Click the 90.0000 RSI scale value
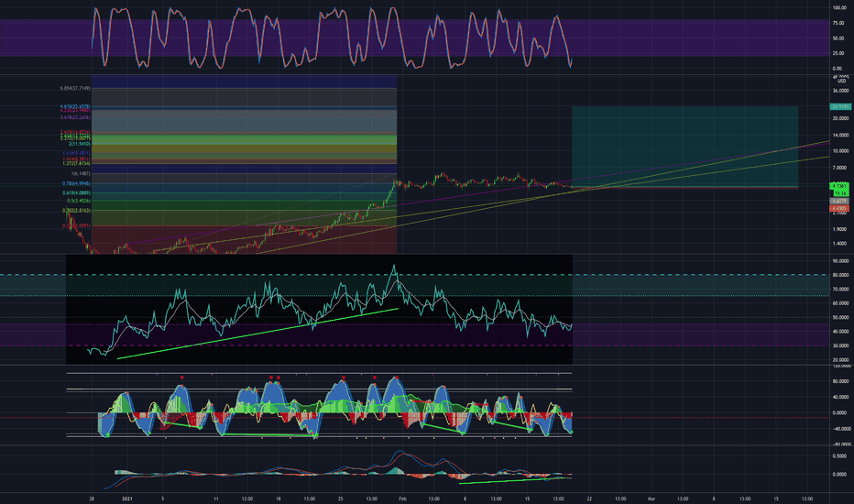 840,261
